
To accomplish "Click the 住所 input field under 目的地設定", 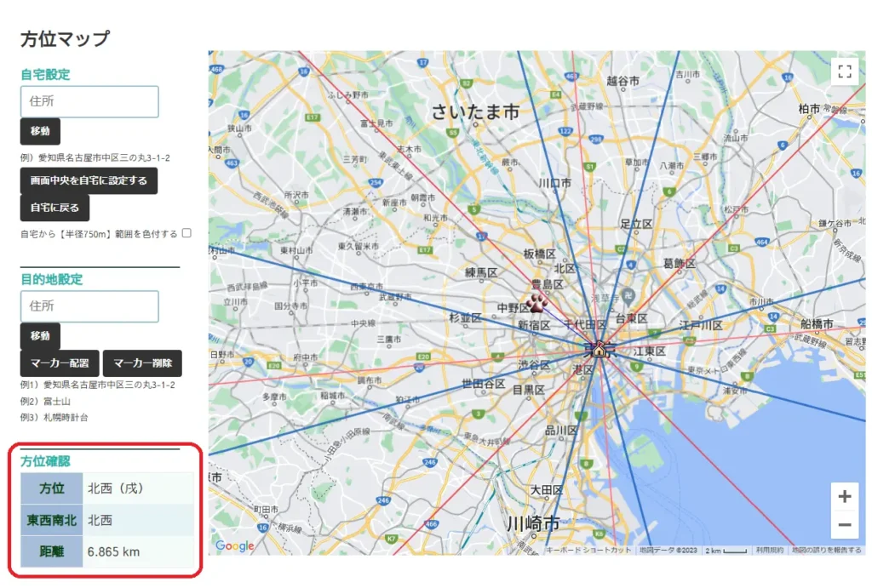I will (x=89, y=306).
